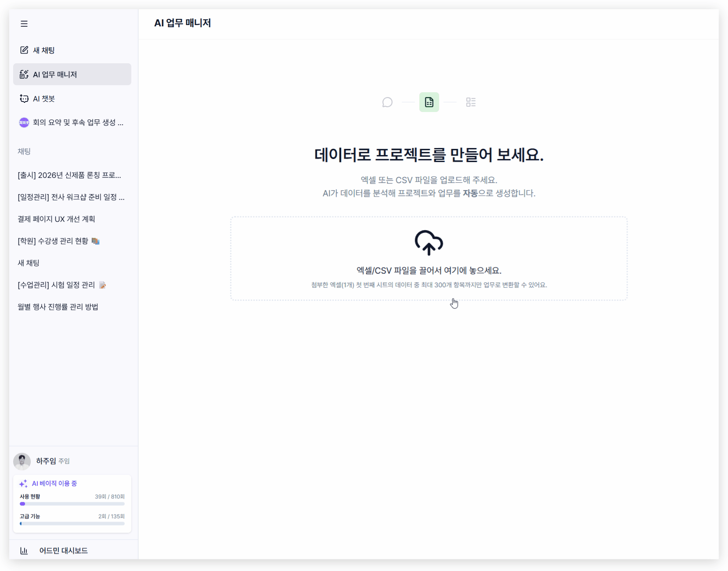Select the task list step icon
Screen dimensions: 728x571
coord(471,102)
